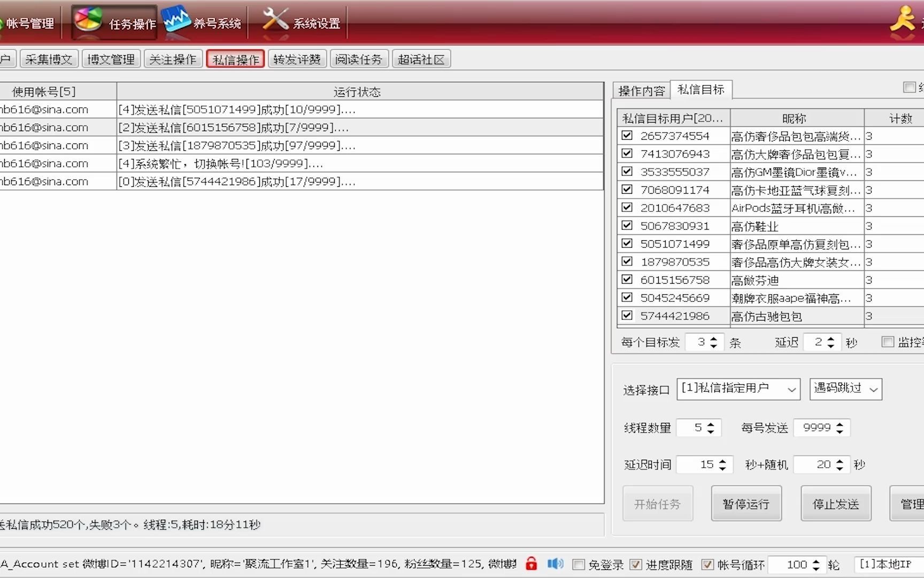The image size is (924, 578).
Task: Select nickname 高仿古驰包包
Action: pyautogui.click(x=767, y=316)
